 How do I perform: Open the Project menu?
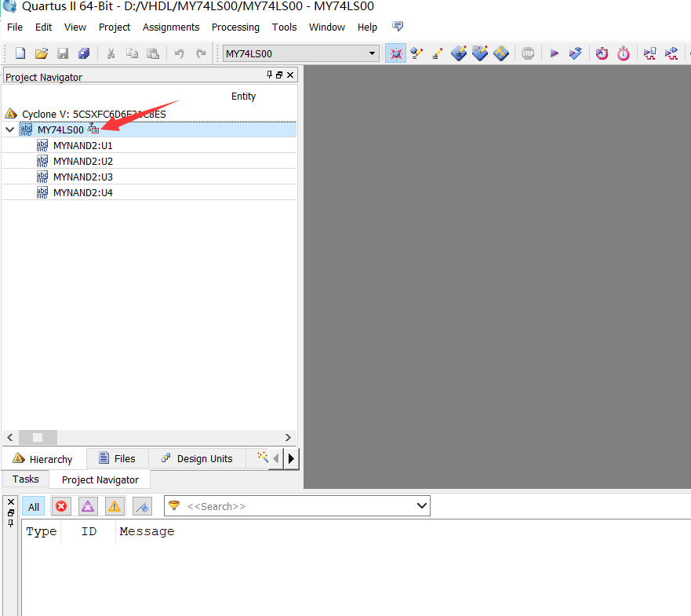(115, 27)
